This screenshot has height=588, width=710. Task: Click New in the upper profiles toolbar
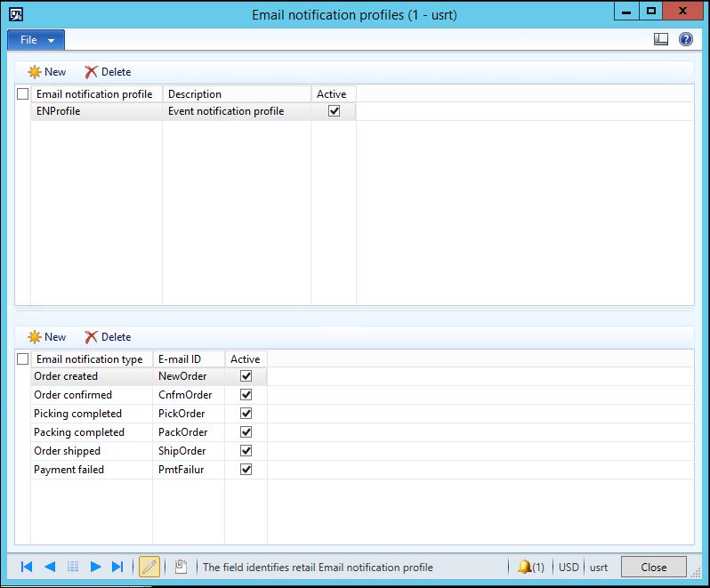[47, 72]
